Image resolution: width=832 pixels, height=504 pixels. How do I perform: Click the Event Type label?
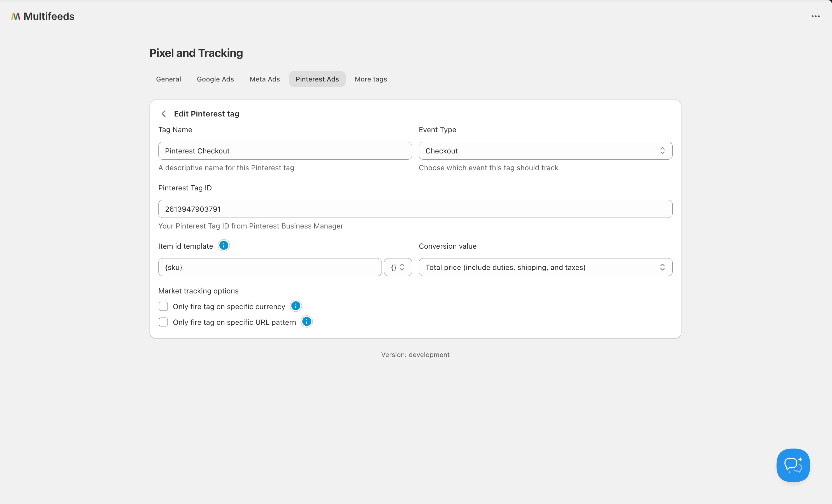click(437, 130)
